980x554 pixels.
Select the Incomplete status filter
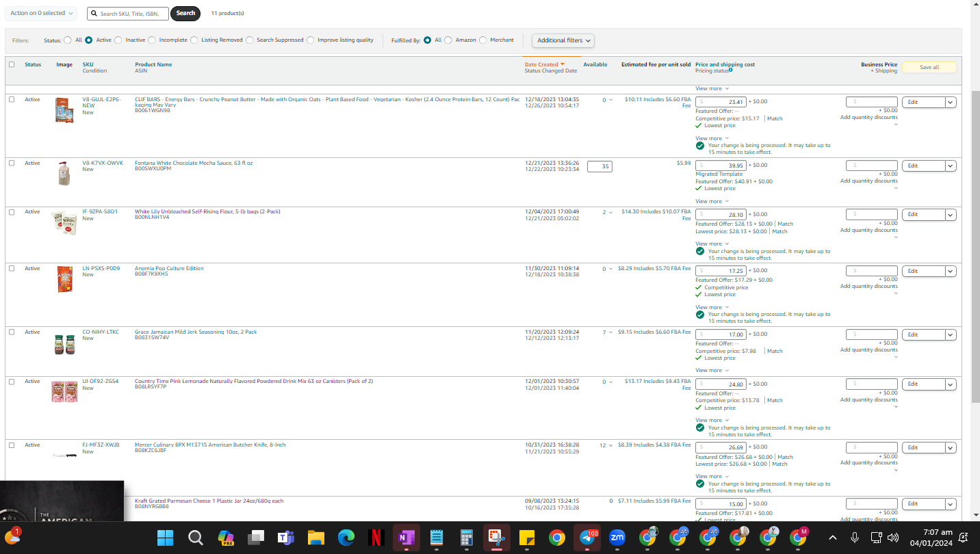pyautogui.click(x=152, y=40)
